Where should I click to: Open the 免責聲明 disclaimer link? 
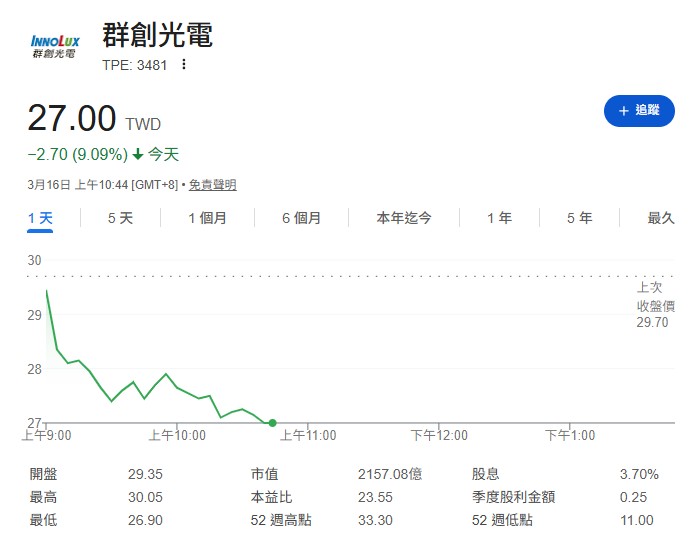click(213, 185)
